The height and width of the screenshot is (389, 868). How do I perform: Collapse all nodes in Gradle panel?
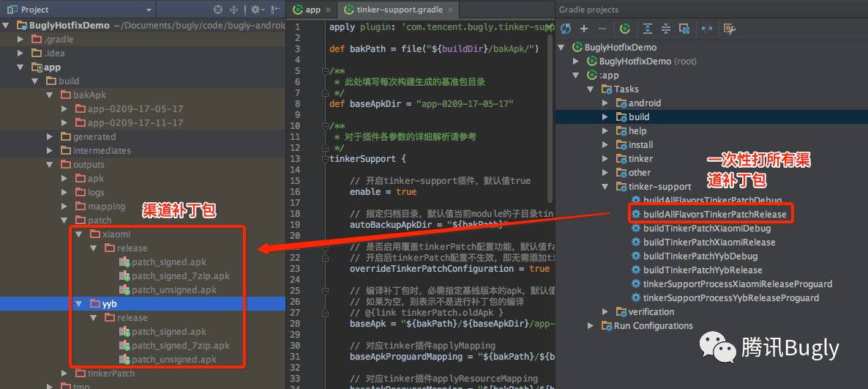[666, 29]
